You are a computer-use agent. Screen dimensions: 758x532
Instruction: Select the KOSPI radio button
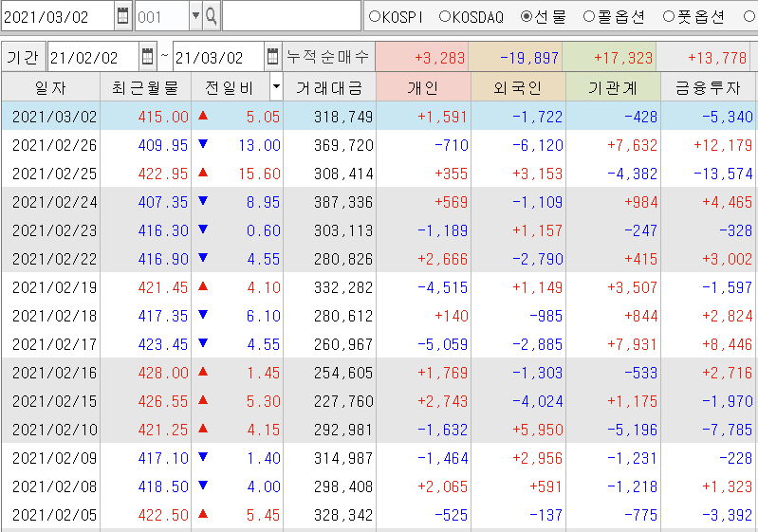pos(375,16)
